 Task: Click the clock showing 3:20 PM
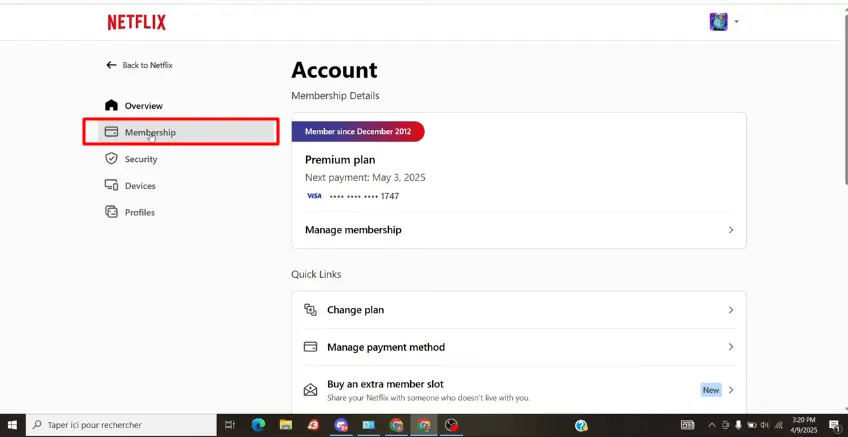pos(805,425)
